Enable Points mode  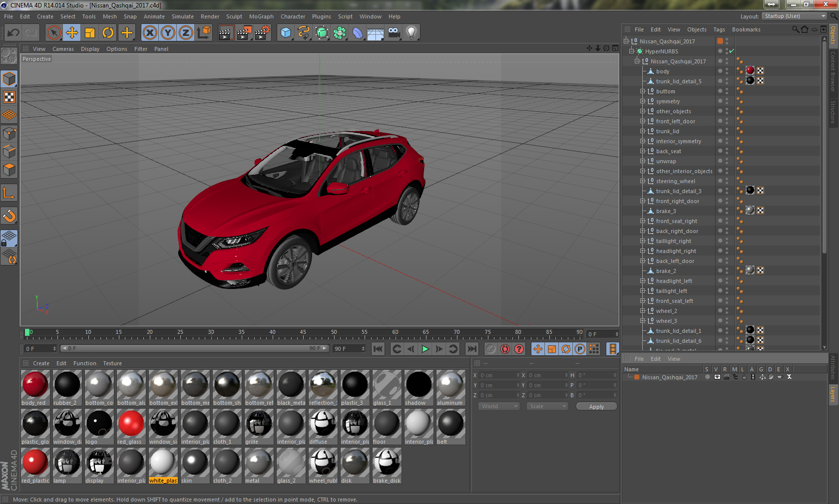pyautogui.click(x=9, y=133)
